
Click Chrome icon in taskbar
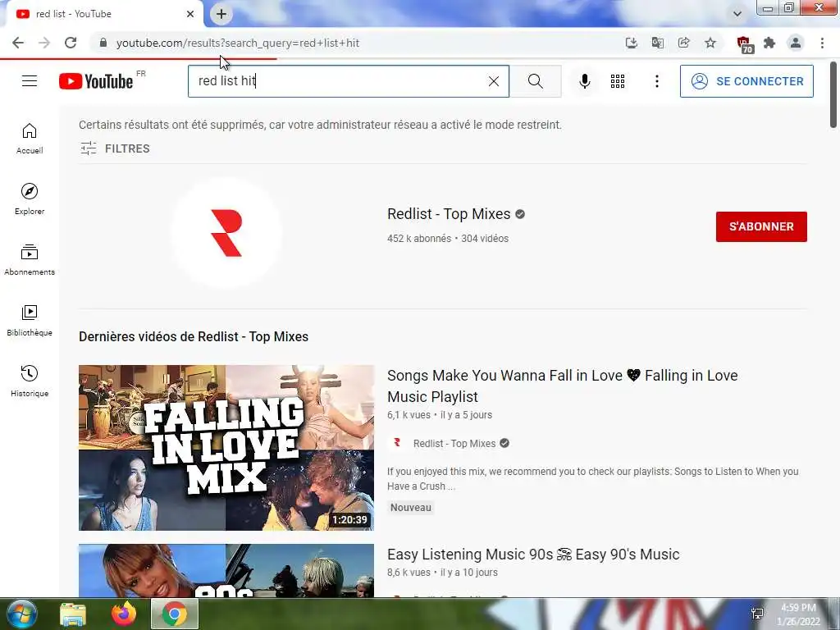175,614
